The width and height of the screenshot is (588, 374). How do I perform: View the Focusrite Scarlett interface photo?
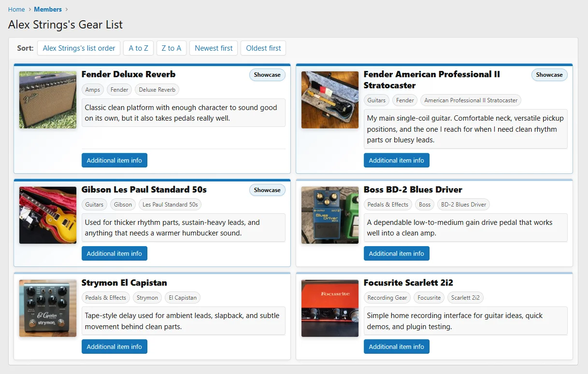[x=330, y=308]
